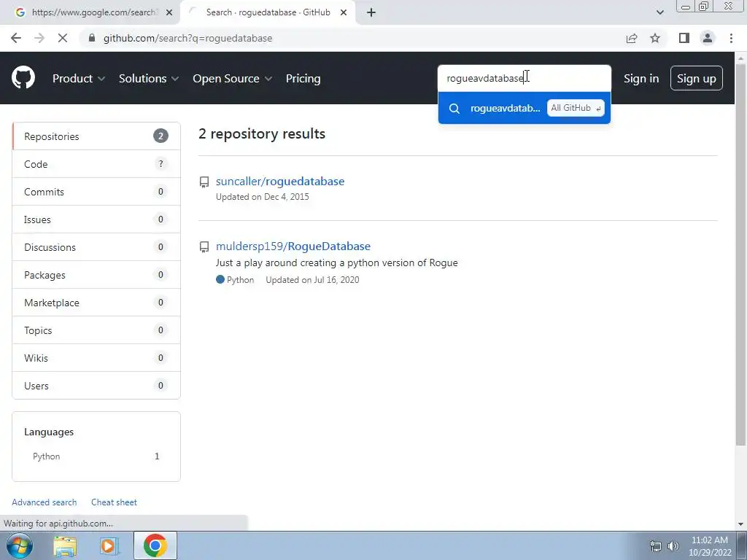
Task: Click the Sign up button
Action: click(x=696, y=79)
